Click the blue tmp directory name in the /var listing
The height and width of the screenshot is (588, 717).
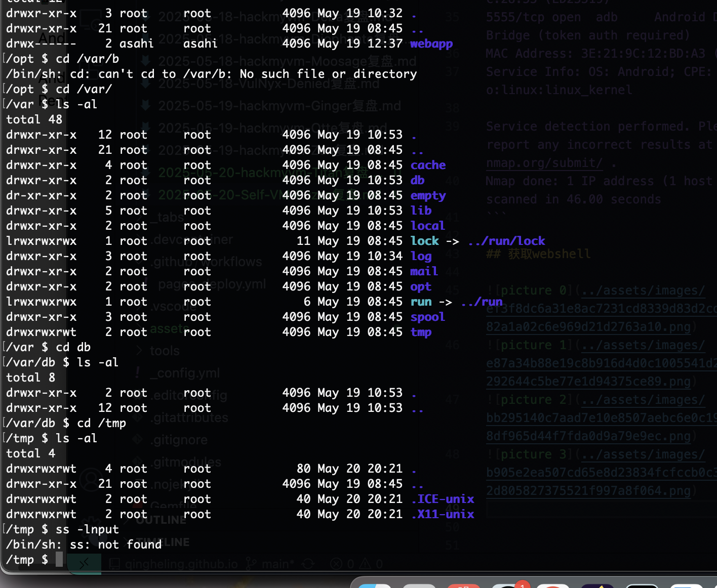[x=421, y=332]
